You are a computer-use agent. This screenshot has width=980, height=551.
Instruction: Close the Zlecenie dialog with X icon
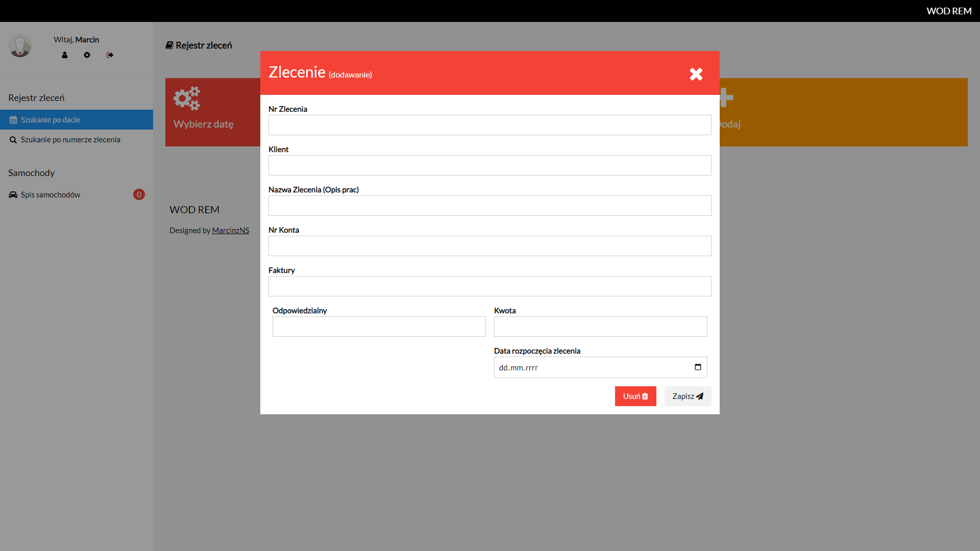(x=696, y=74)
